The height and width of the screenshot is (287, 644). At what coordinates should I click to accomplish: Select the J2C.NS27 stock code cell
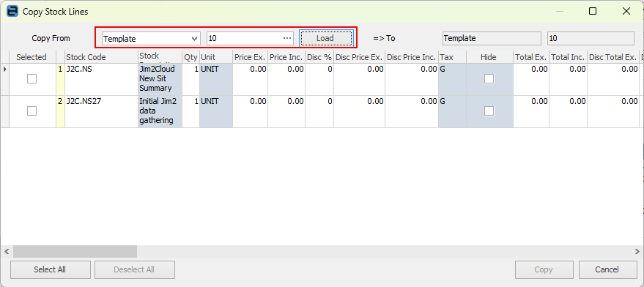[x=101, y=111]
